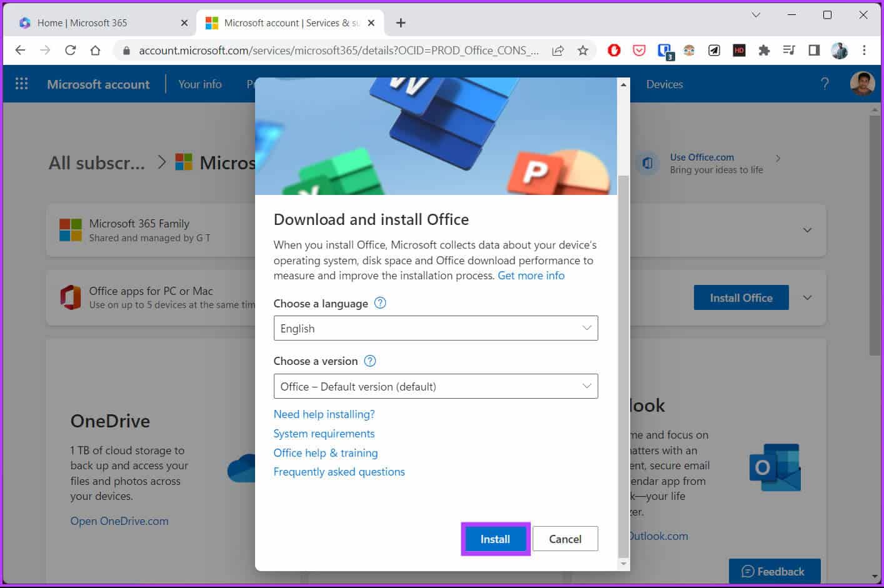This screenshot has width=884, height=588.
Task: Click the language help question mark icon
Action: pos(380,303)
